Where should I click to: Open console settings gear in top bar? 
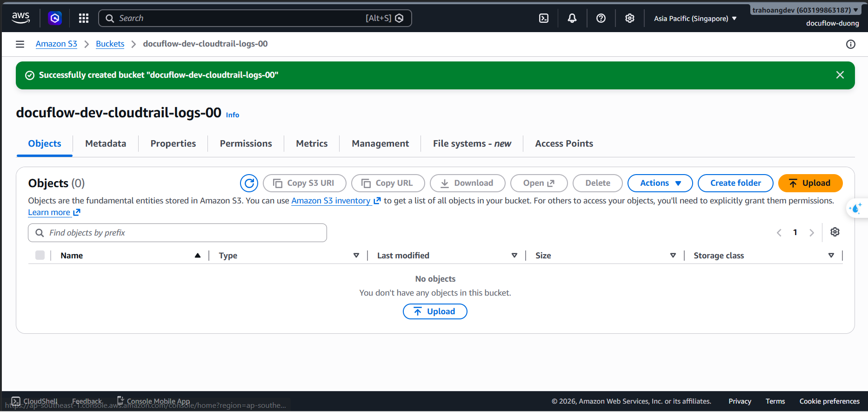629,18
